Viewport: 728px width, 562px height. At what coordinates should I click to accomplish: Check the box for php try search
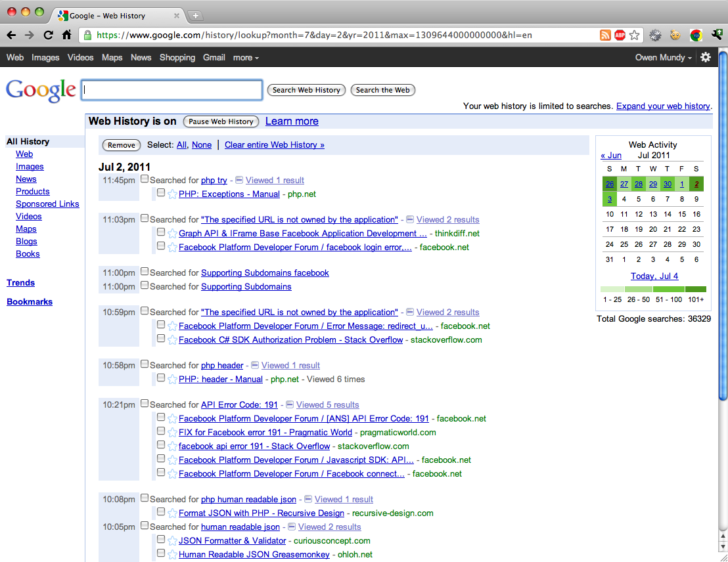tap(145, 179)
